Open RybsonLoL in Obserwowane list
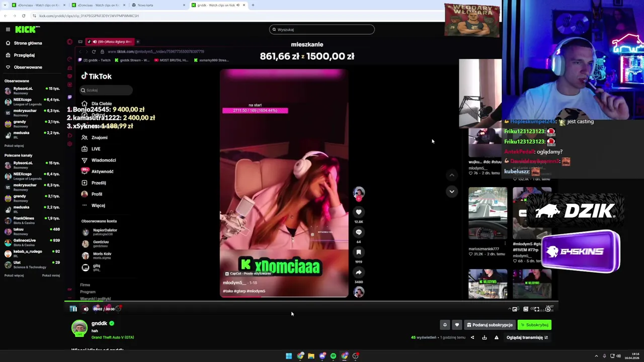 click(33, 90)
